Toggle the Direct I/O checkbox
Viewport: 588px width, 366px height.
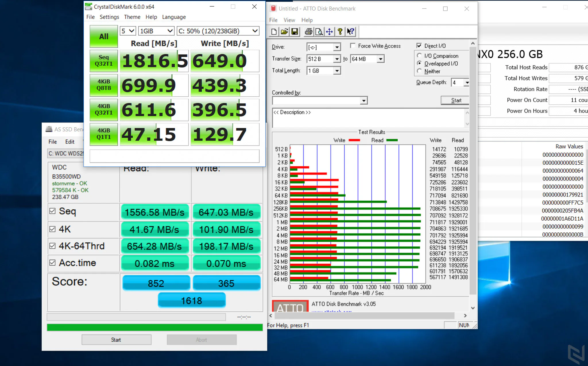tap(419, 46)
